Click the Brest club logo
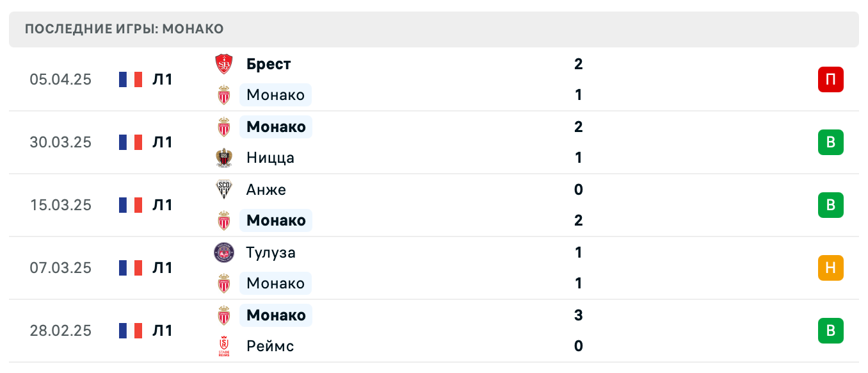 click(x=223, y=64)
